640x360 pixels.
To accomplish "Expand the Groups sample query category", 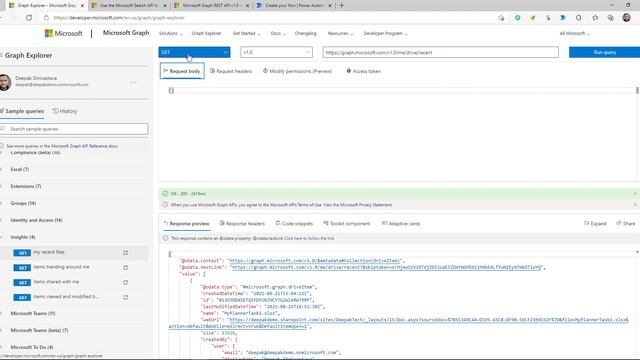I will 23,203.
